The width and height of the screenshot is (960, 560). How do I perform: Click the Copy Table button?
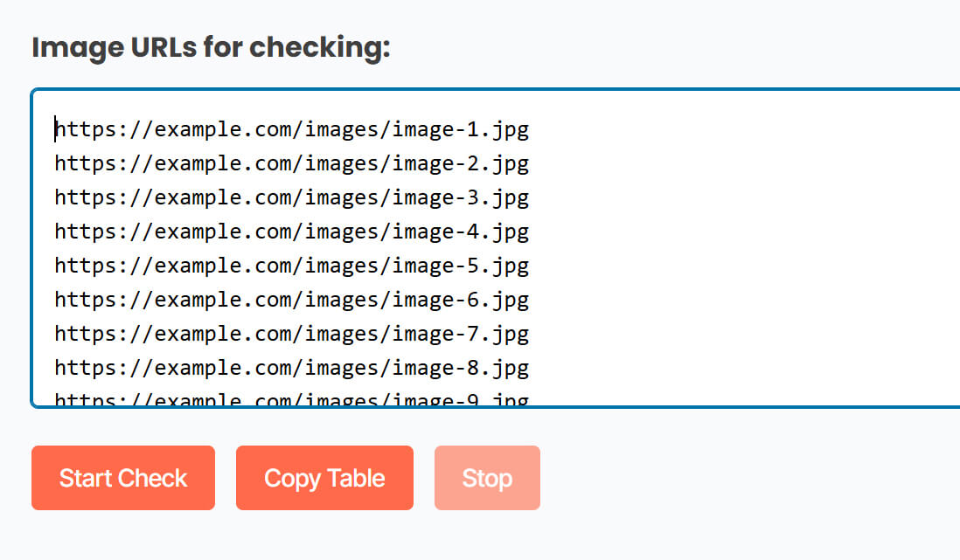324,478
